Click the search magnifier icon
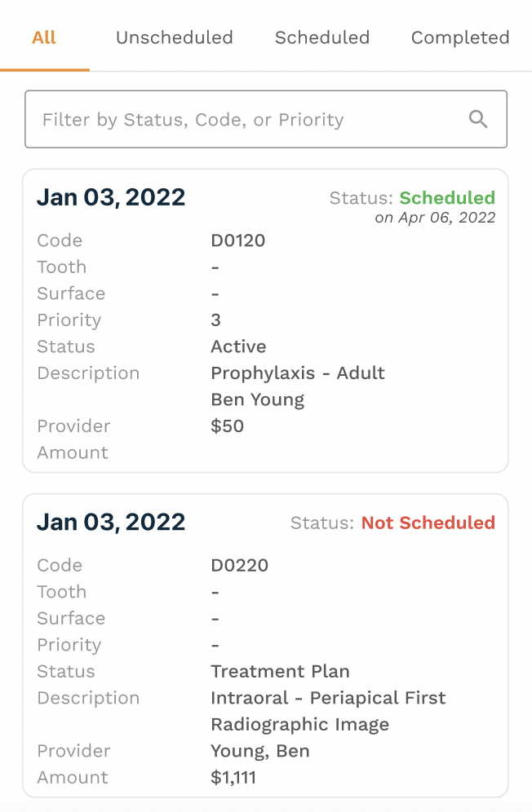 coord(478,119)
